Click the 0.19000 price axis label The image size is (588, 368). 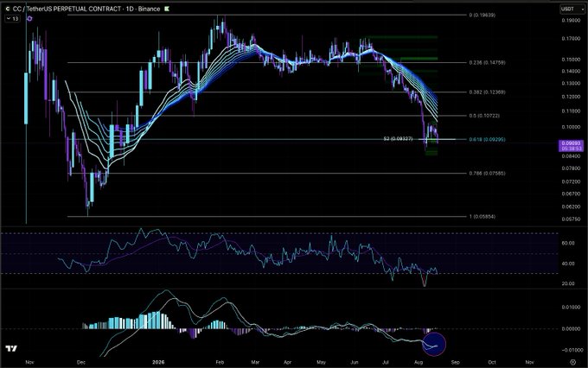[x=571, y=21]
